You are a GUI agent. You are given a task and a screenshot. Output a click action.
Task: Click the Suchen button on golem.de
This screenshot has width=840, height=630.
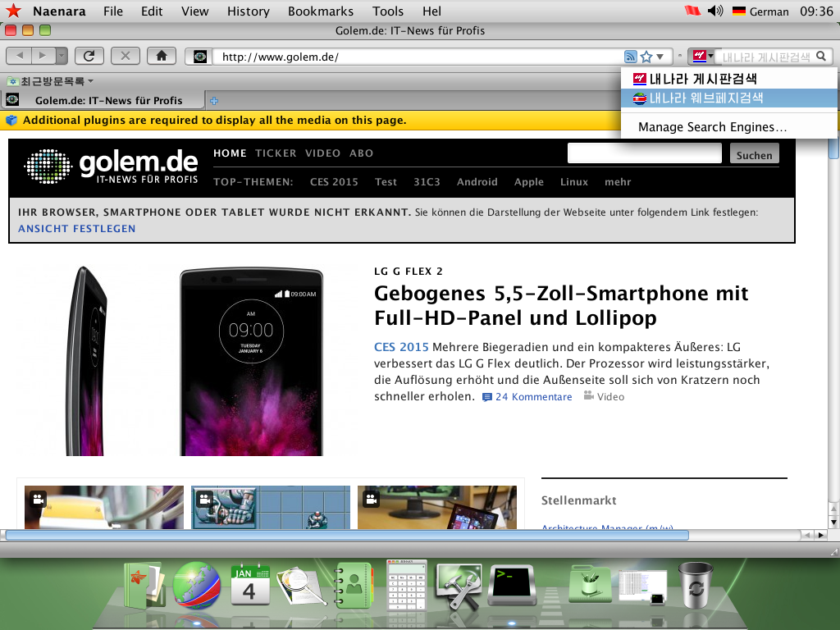(x=754, y=154)
